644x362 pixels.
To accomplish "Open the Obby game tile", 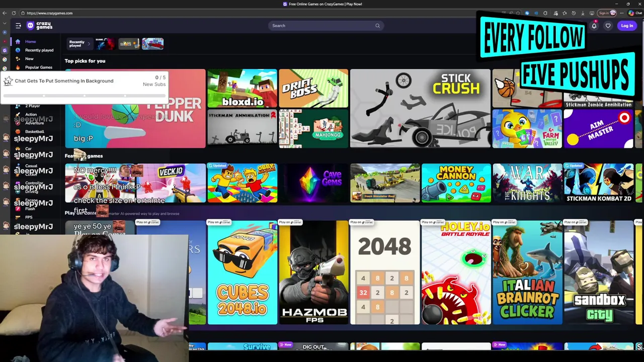I will (x=242, y=183).
